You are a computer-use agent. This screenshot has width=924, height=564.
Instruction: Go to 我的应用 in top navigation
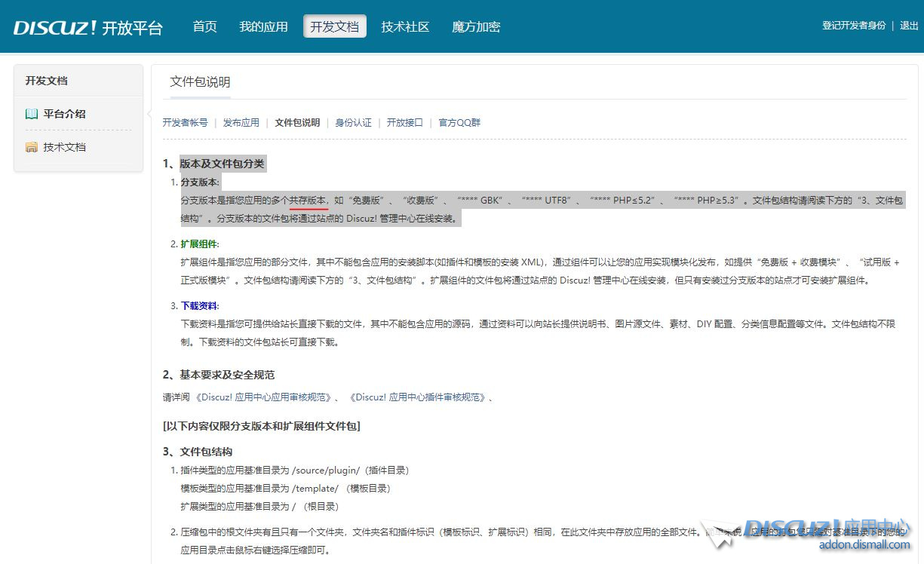[x=263, y=26]
